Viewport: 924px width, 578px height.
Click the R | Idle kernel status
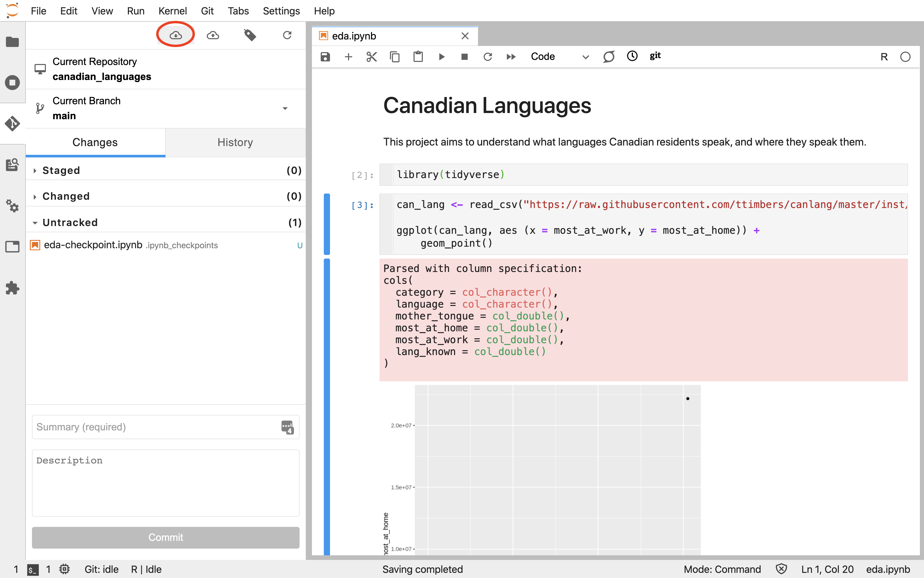146,569
